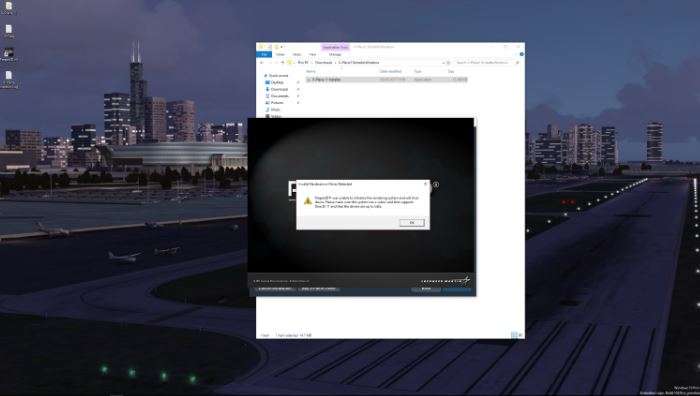700x396 pixels.
Task: Click the Explorer help icon below the title bar
Action: (x=521, y=54)
